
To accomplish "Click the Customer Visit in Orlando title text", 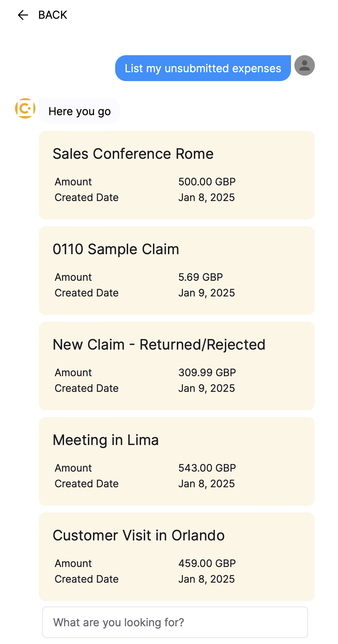I will click(x=139, y=535).
